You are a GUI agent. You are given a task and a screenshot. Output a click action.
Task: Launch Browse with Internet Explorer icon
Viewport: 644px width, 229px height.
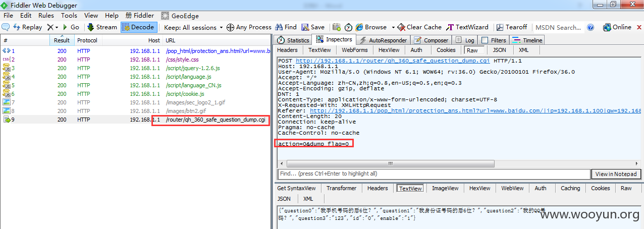(x=359, y=27)
